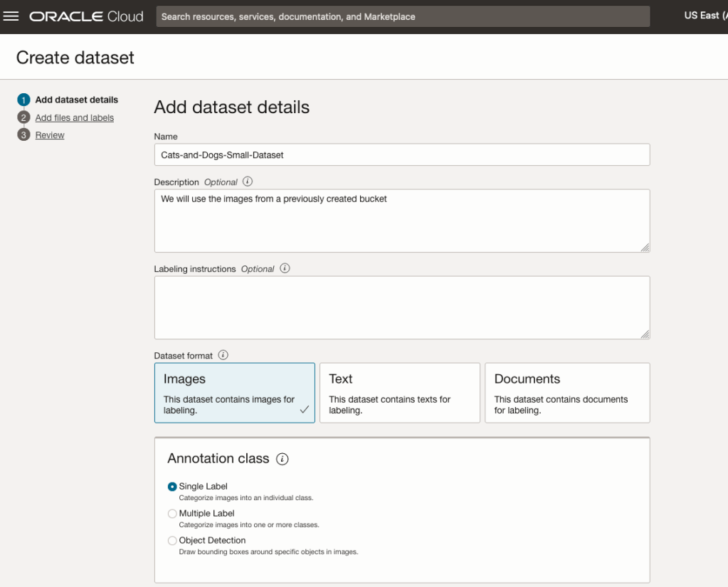
Task: Click the step 2 circle icon
Action: point(23,117)
